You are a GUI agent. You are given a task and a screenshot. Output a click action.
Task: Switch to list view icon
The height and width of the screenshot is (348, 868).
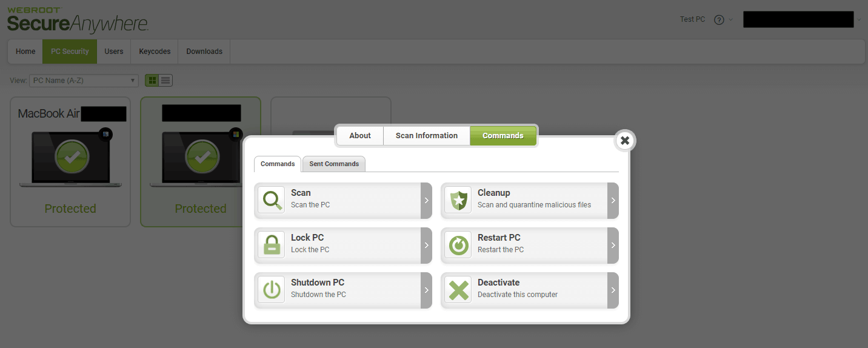[165, 80]
